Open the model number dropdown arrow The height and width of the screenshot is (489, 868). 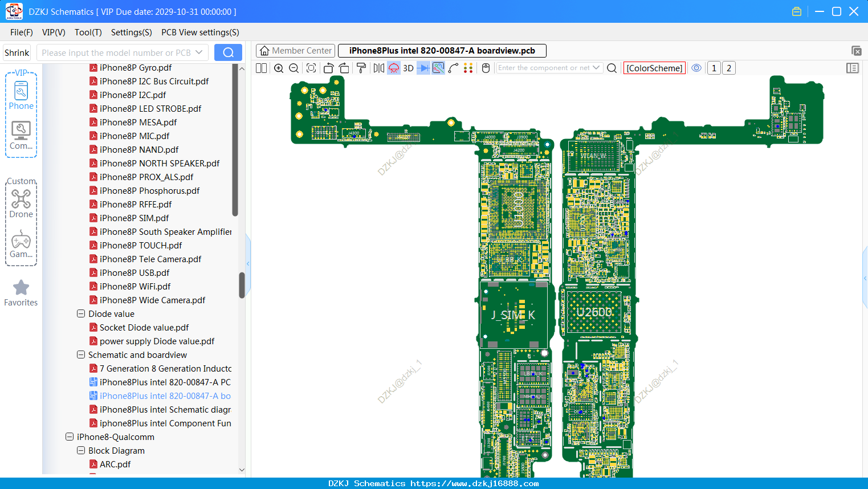199,53
